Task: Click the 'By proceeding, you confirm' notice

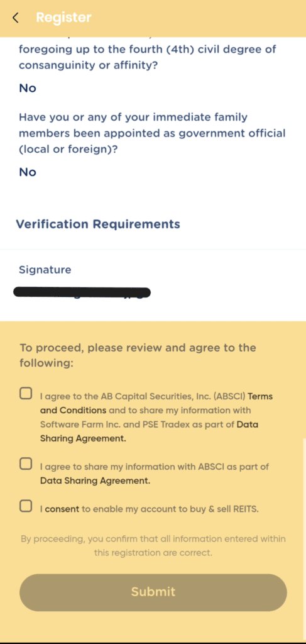Action: click(x=153, y=546)
